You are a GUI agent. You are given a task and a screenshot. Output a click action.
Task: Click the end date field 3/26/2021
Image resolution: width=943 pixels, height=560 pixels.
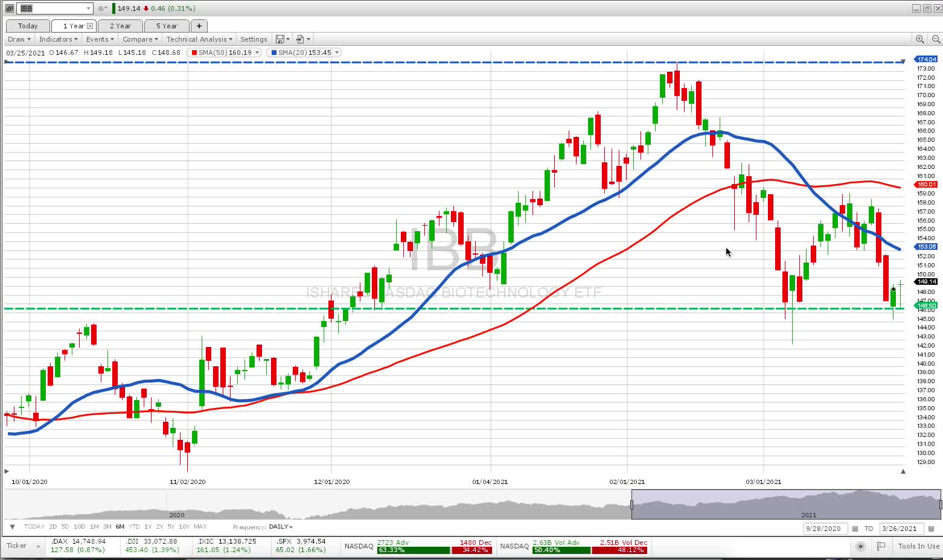[x=901, y=529]
